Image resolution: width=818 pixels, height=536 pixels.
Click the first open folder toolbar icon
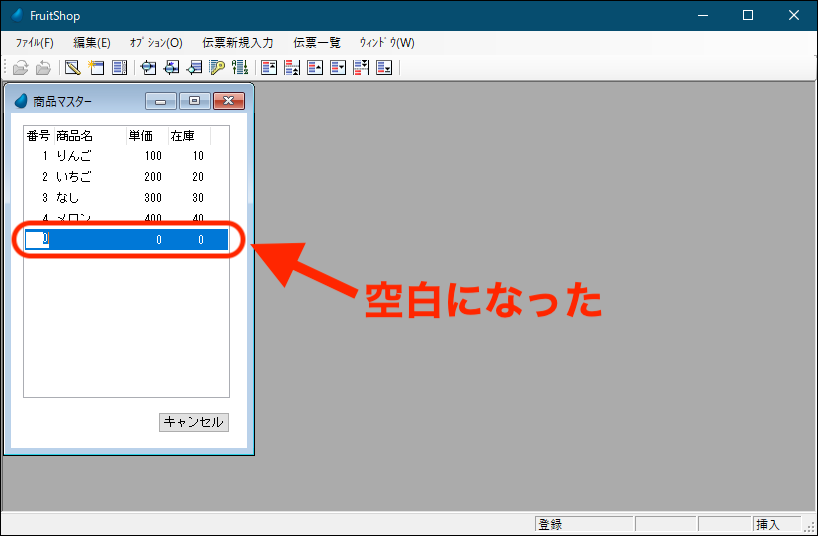(x=20, y=68)
